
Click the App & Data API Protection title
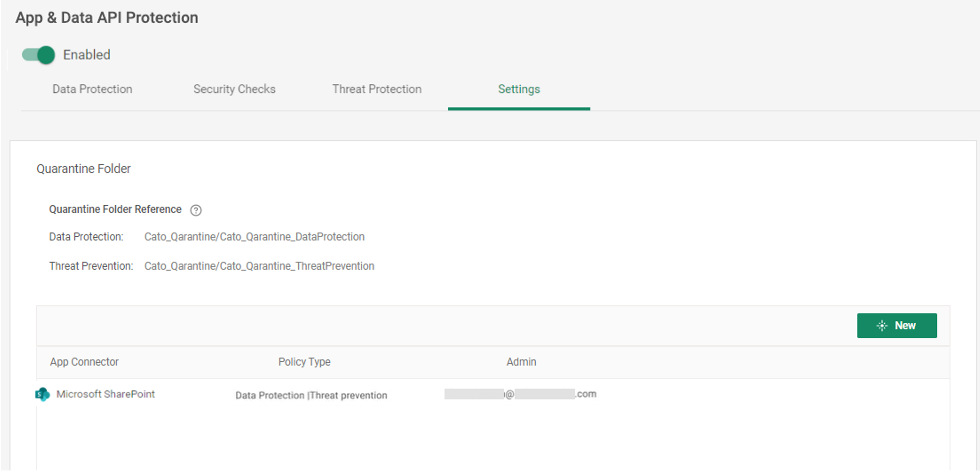(x=107, y=18)
